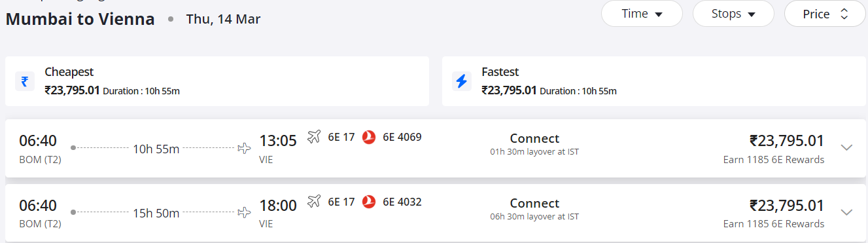Click IndiGo plane icon next to 6E 4069 flight
This screenshot has width=868, height=243.
(x=314, y=137)
